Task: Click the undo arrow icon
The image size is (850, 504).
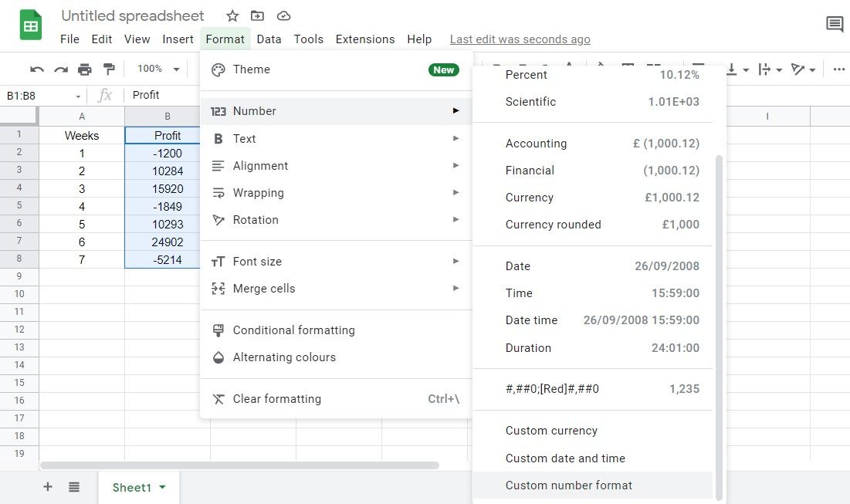Action: pyautogui.click(x=37, y=69)
